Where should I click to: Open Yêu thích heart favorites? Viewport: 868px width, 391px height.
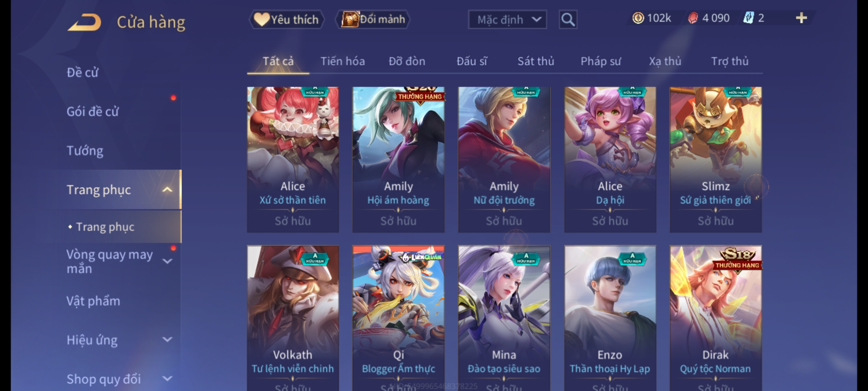(286, 19)
